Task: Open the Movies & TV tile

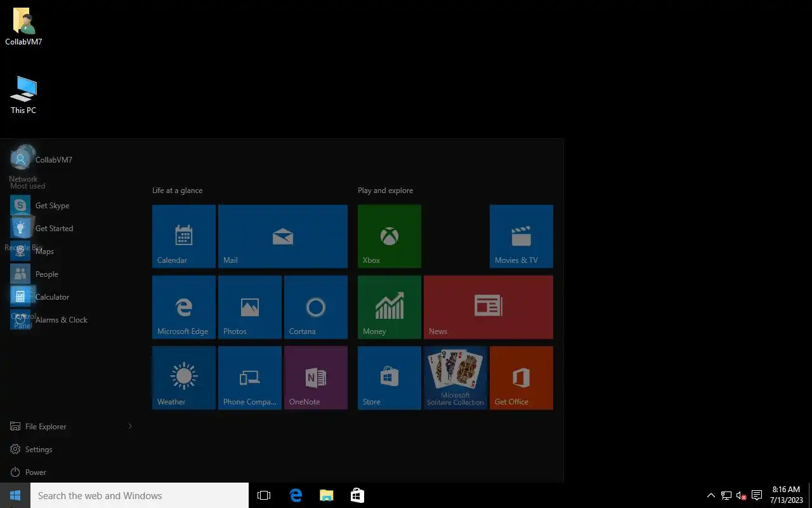Action: click(x=521, y=236)
